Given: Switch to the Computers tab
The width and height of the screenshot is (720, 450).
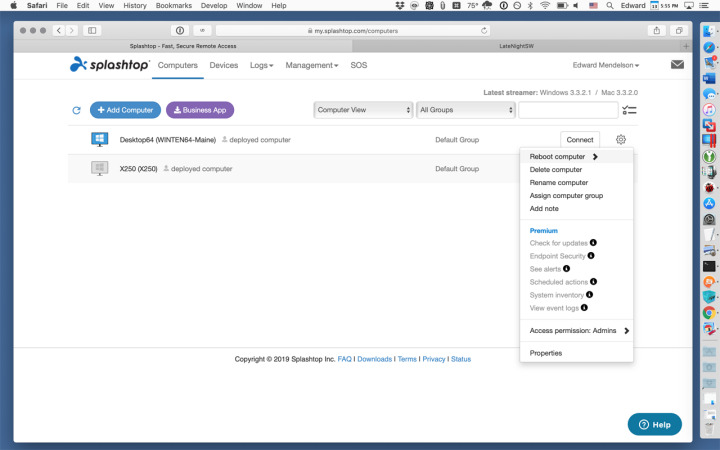Looking at the screenshot, I should point(178,65).
